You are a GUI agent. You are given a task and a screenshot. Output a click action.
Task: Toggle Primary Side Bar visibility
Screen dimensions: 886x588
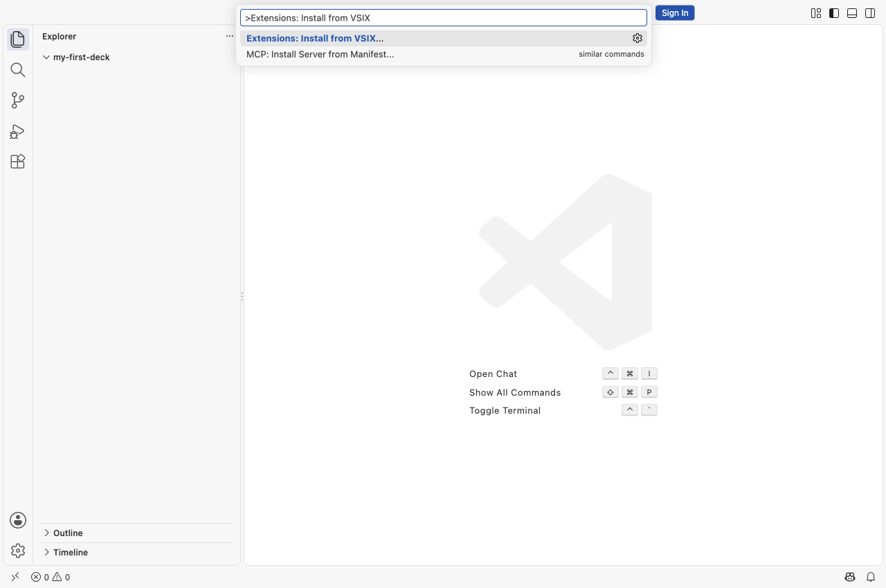click(x=834, y=13)
